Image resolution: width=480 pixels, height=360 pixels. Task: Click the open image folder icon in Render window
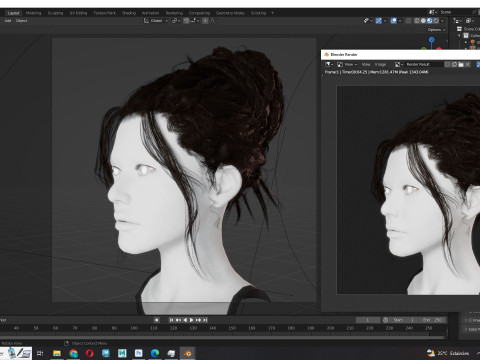[461, 64]
